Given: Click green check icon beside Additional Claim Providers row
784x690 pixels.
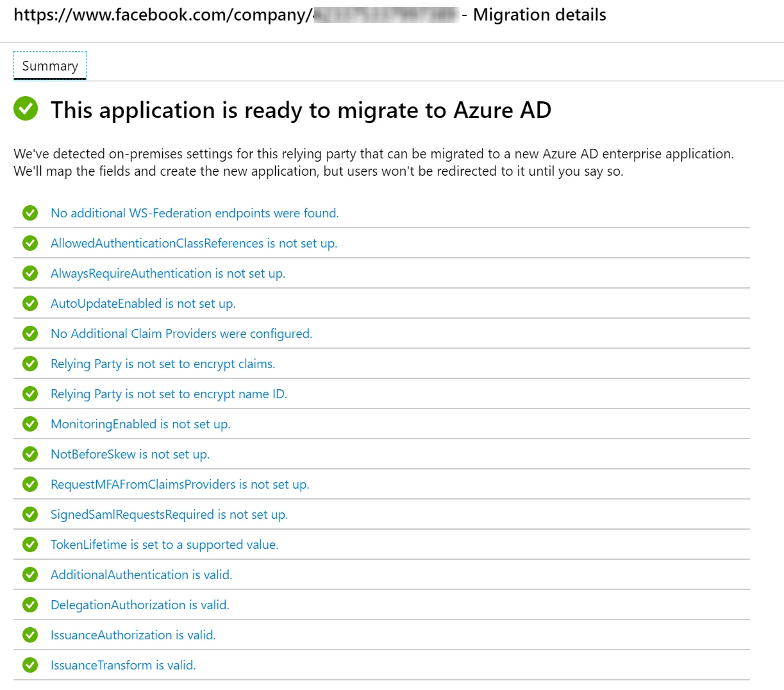Looking at the screenshot, I should [30, 333].
